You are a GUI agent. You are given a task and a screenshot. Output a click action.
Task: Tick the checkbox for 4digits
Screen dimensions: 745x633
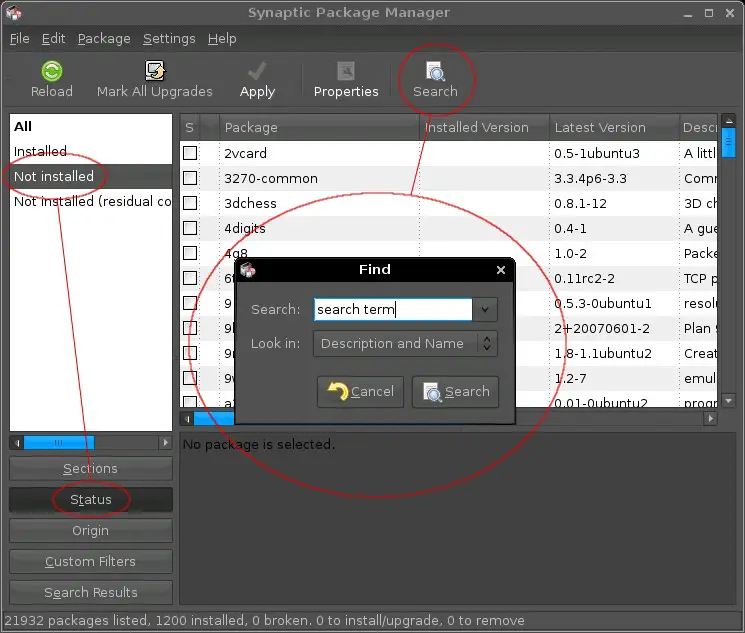click(190, 228)
